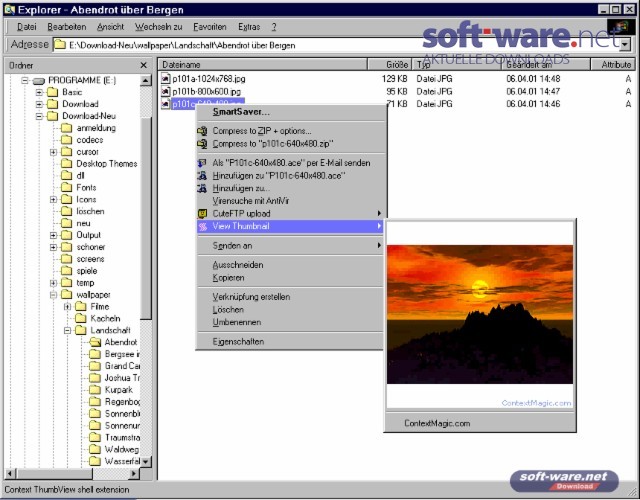640x500 pixels.
Task: Open the Favoriten menu
Action: [210, 27]
